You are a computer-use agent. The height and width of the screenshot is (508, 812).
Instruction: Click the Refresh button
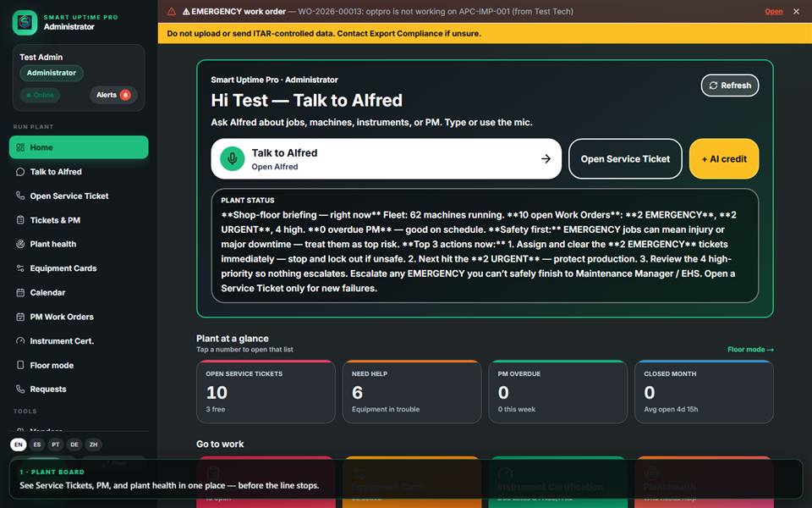pyautogui.click(x=730, y=86)
